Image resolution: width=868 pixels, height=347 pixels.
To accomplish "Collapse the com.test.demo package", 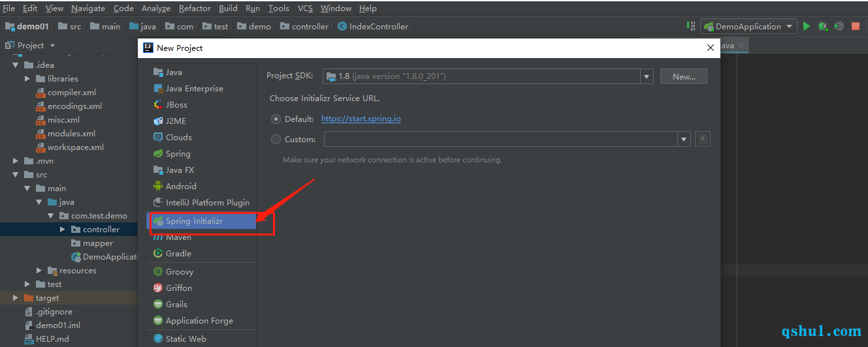I will tap(51, 215).
